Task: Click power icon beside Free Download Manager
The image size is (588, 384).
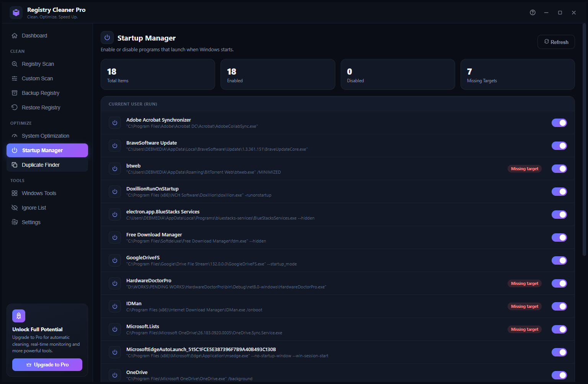Action: point(115,238)
